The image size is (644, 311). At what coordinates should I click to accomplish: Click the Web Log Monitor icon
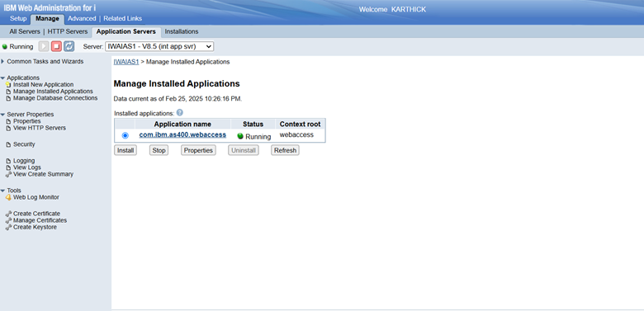8,197
